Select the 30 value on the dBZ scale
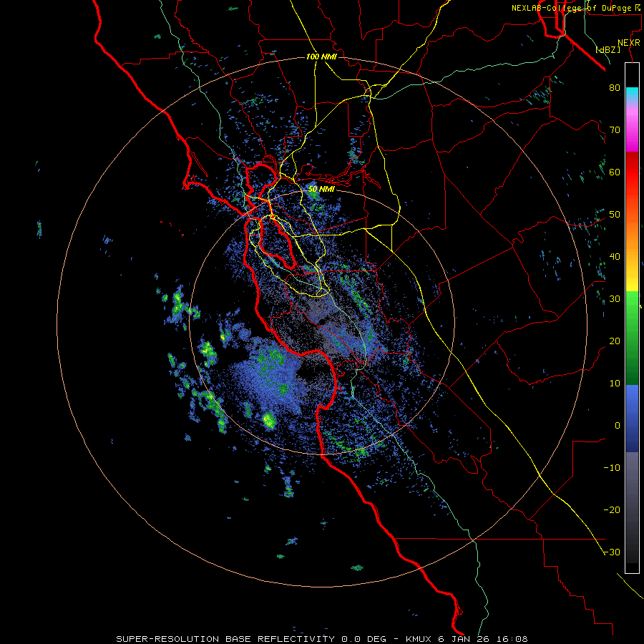 (x=615, y=299)
